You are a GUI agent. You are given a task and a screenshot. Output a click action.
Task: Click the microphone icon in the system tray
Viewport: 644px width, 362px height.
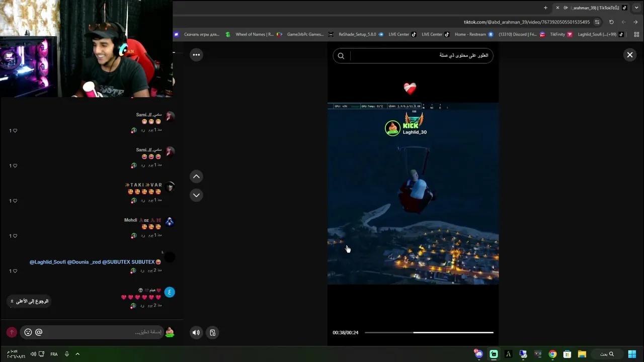click(66, 354)
